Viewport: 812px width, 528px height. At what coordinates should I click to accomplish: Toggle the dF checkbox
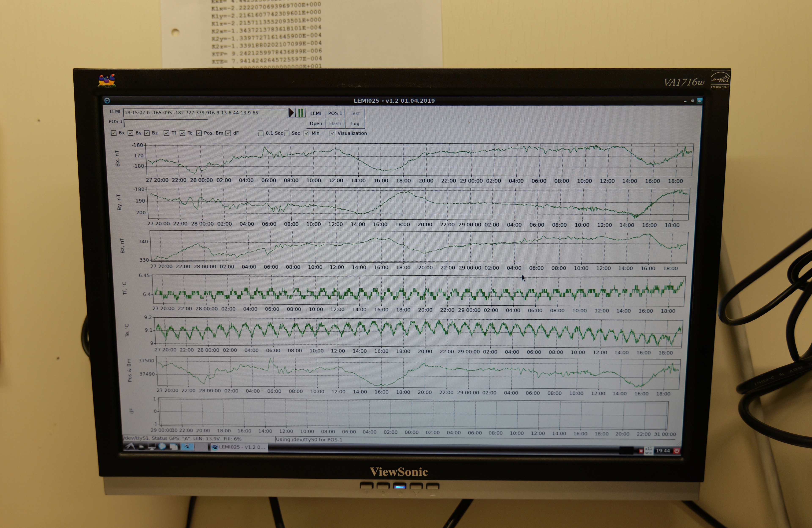pyautogui.click(x=228, y=133)
